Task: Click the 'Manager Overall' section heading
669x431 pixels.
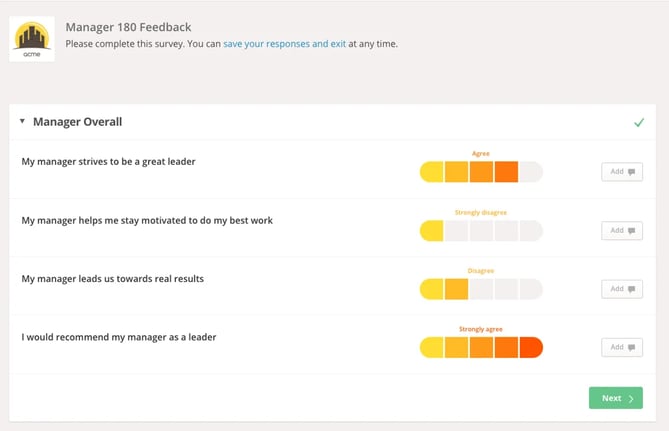Action: click(x=77, y=122)
